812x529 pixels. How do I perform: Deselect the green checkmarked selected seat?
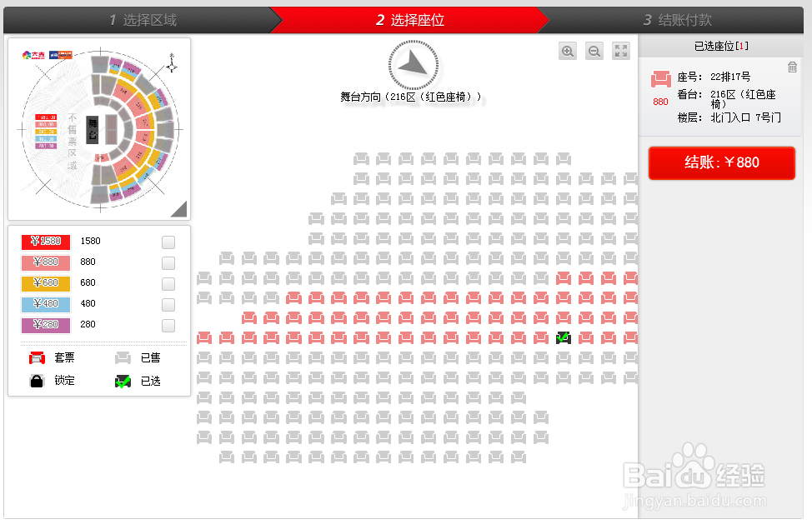click(x=564, y=338)
